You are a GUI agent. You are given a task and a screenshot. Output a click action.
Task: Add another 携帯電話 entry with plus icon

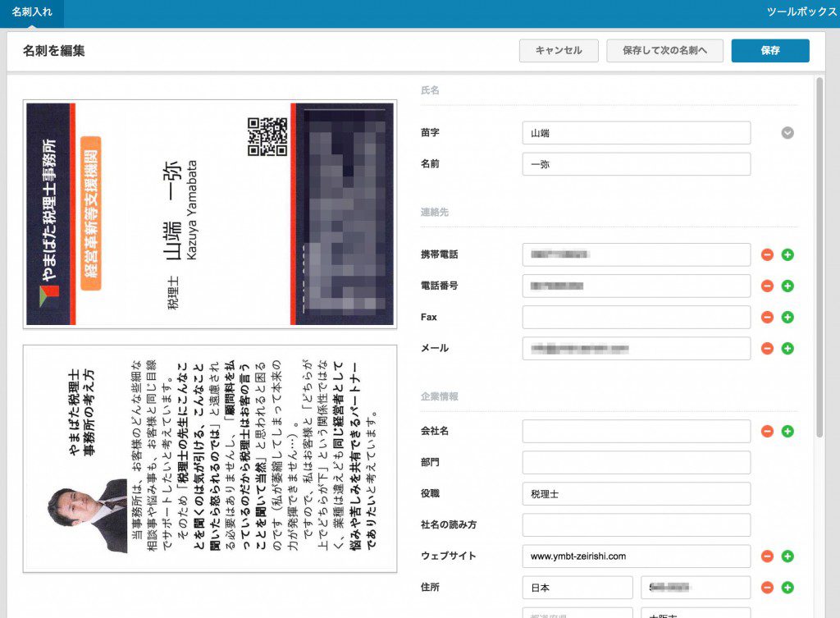(x=787, y=254)
